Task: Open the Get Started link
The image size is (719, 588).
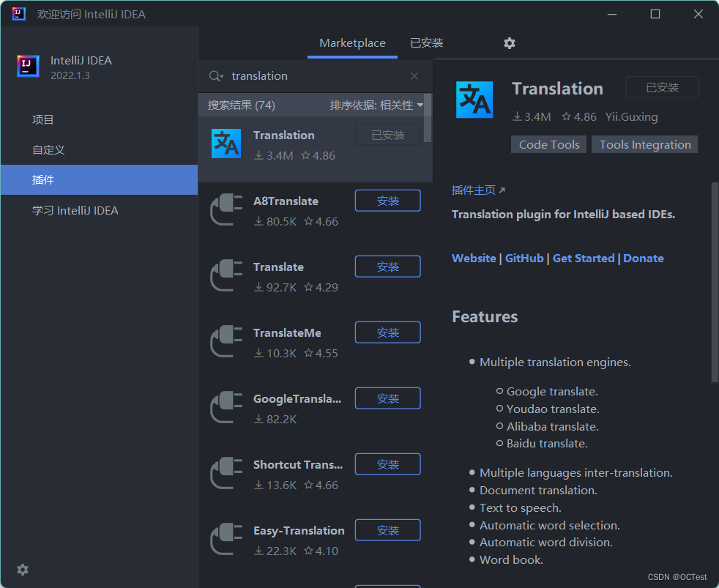Action: point(584,258)
